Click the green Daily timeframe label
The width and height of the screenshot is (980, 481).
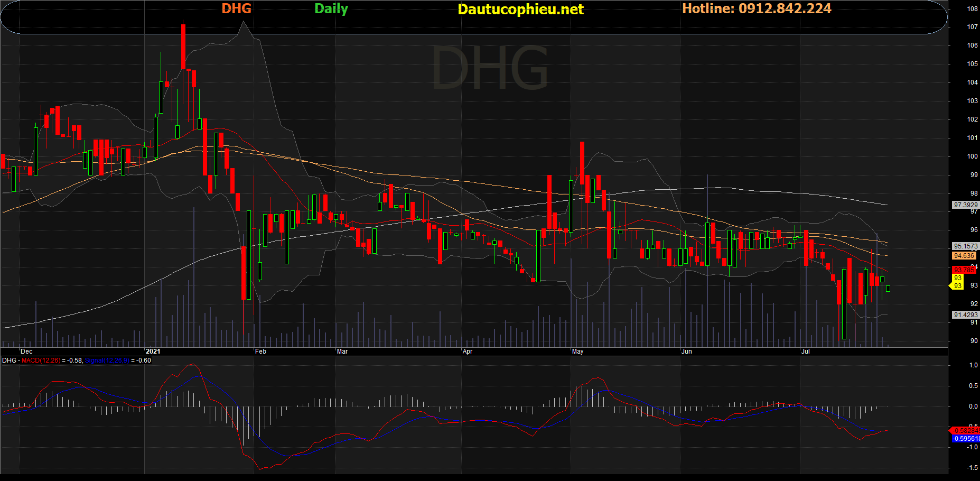331,9
